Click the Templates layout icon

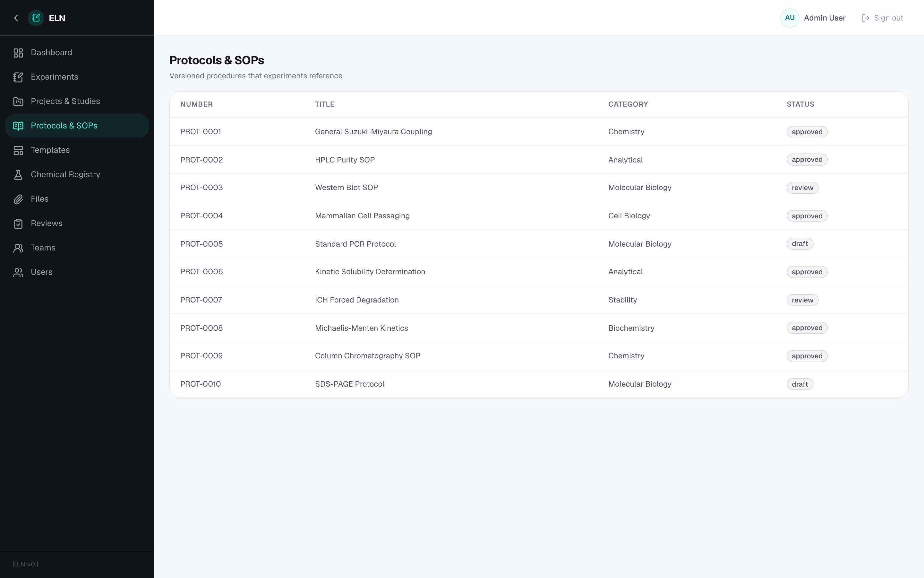18,150
